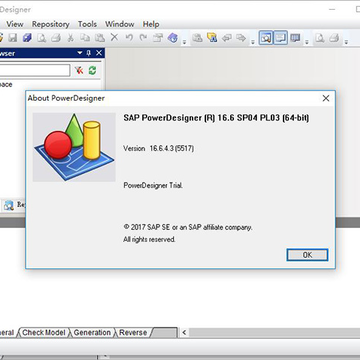Open the Repository menu
Image resolution: width=360 pixels, height=360 pixels.
51,24
